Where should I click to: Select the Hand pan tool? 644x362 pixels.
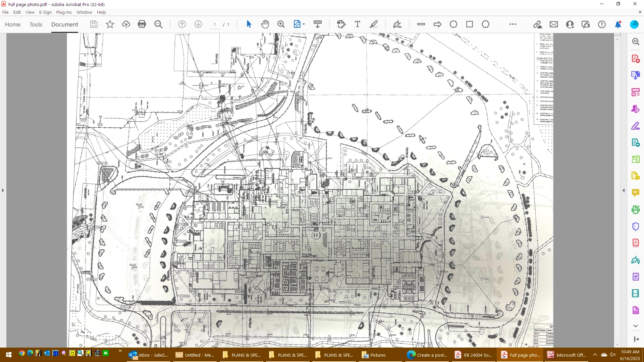click(x=265, y=24)
